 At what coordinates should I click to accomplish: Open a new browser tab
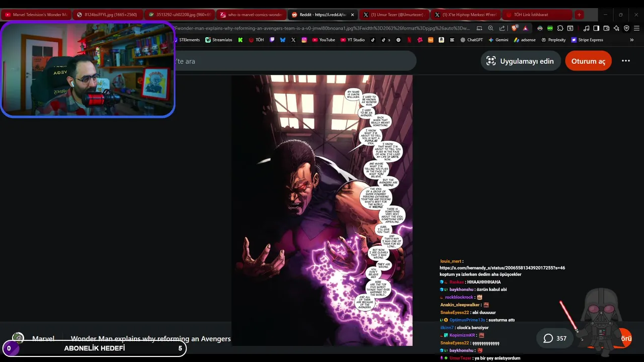[x=579, y=15]
